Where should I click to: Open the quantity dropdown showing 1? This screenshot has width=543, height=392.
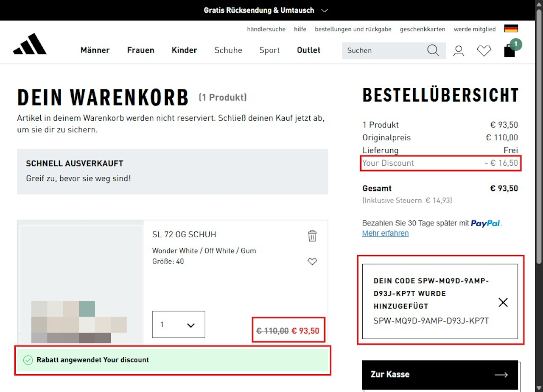[179, 325]
